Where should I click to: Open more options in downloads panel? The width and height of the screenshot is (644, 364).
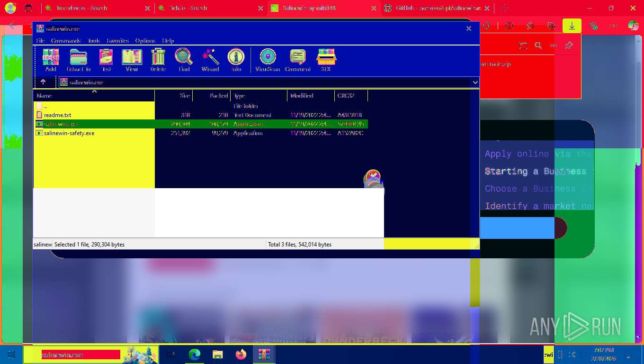tap(553, 45)
